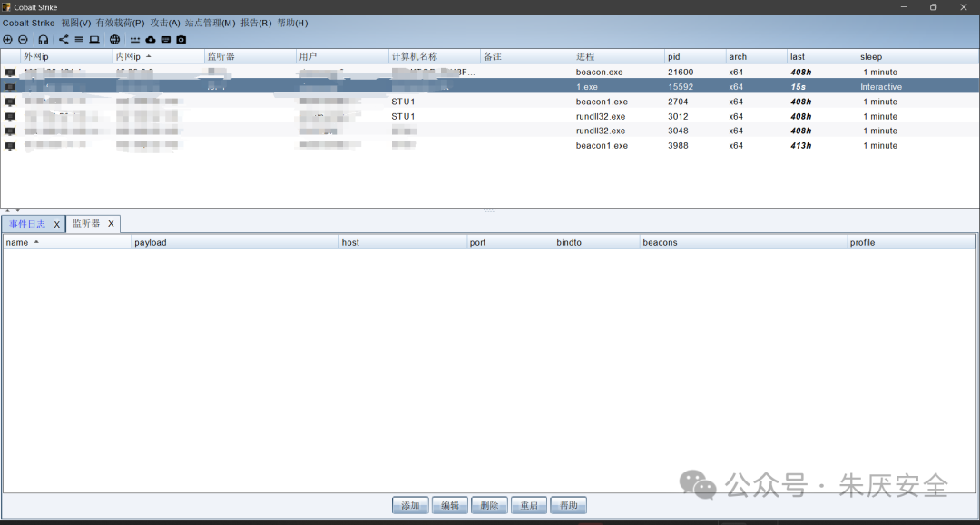Viewport: 980px width, 525px height.
Task: Show target table with the laptop icon
Action: click(x=94, y=39)
